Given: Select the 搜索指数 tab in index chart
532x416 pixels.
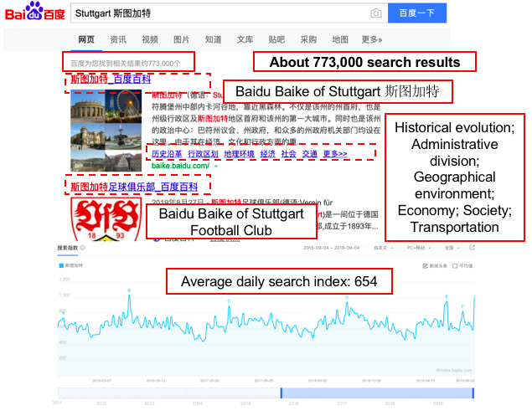Looking at the screenshot, I should [68, 248].
